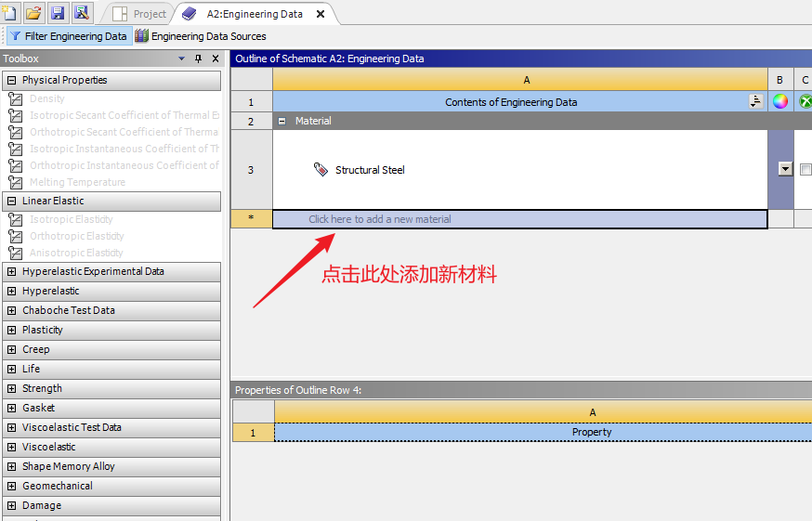This screenshot has height=521, width=812.
Task: Switch to the Project tab
Action: (x=139, y=14)
